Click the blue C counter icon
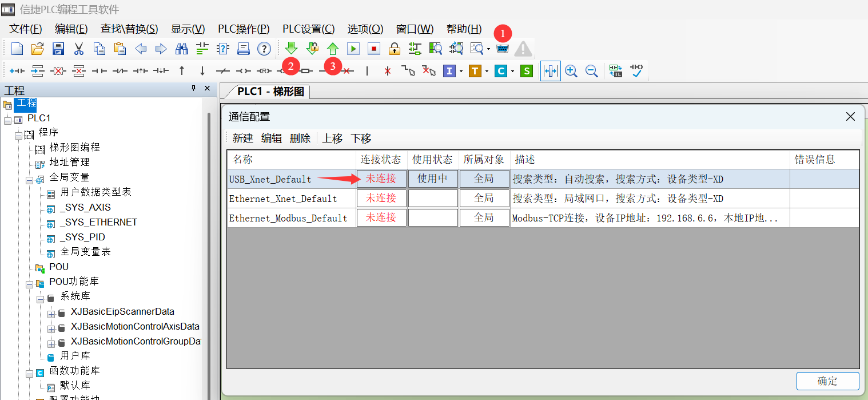This screenshot has height=400, width=868. pos(500,71)
